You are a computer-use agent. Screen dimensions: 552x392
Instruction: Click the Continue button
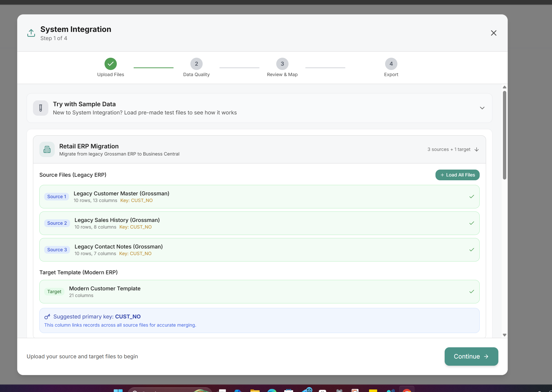[471, 357]
